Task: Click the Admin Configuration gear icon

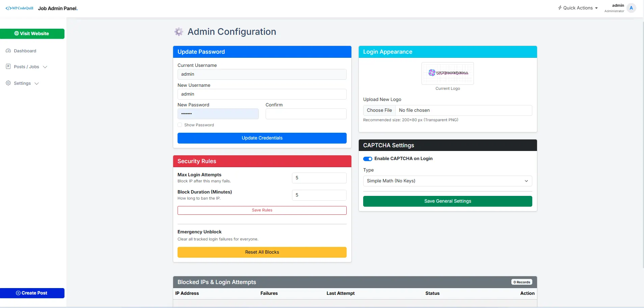Action: 179,32
